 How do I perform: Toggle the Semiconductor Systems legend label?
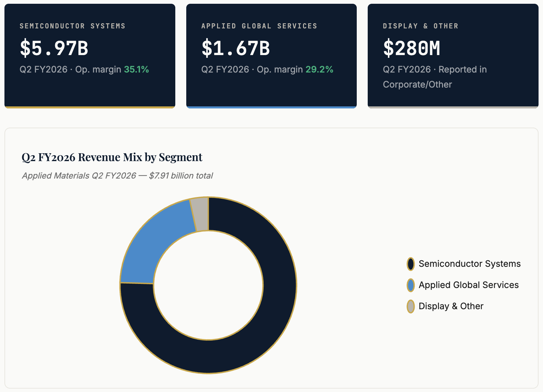(x=469, y=264)
